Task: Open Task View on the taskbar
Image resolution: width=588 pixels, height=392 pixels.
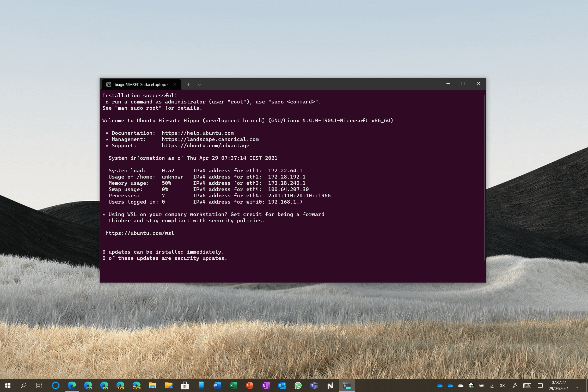Action: pyautogui.click(x=39, y=385)
